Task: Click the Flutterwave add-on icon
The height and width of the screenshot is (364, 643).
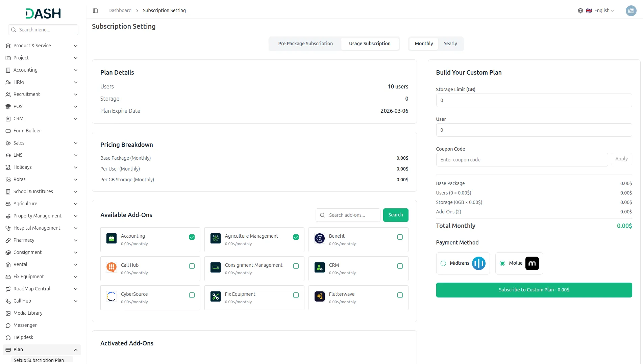Action: click(x=320, y=296)
